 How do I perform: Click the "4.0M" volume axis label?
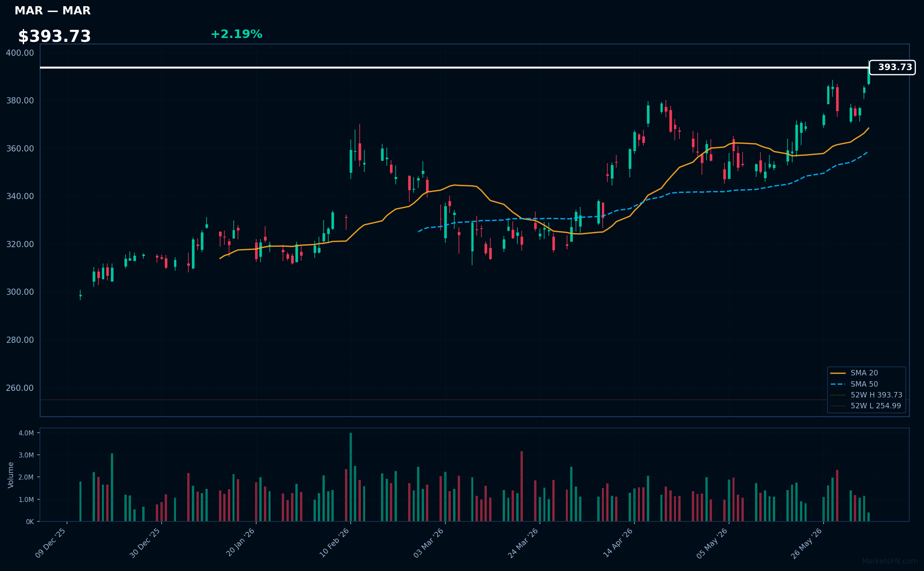pos(26,433)
